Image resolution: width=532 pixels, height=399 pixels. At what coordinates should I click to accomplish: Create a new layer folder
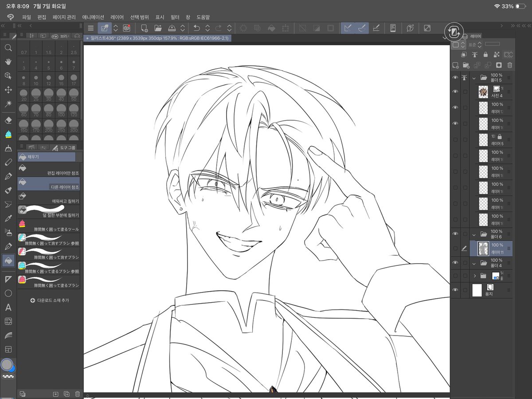(466, 65)
